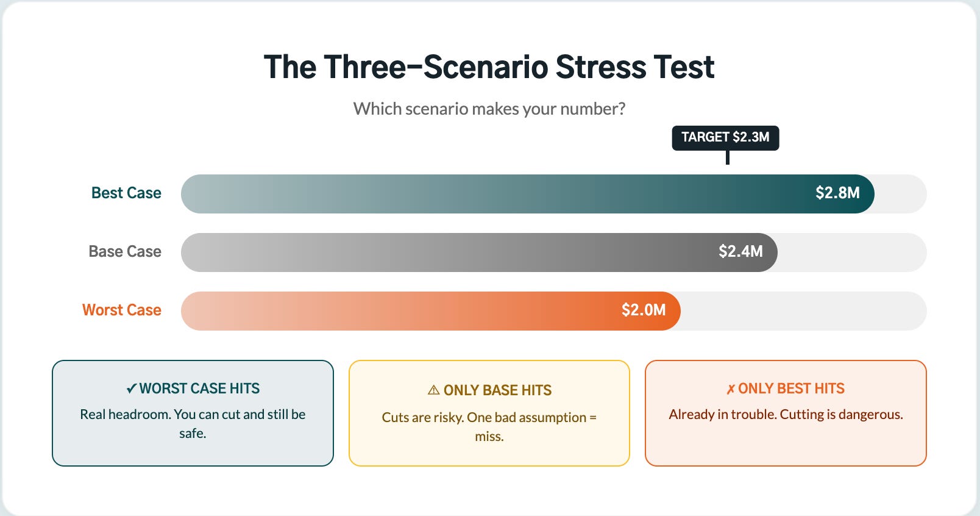This screenshot has height=516, width=980.
Task: Click the Worst Case row label
Action: tap(122, 310)
